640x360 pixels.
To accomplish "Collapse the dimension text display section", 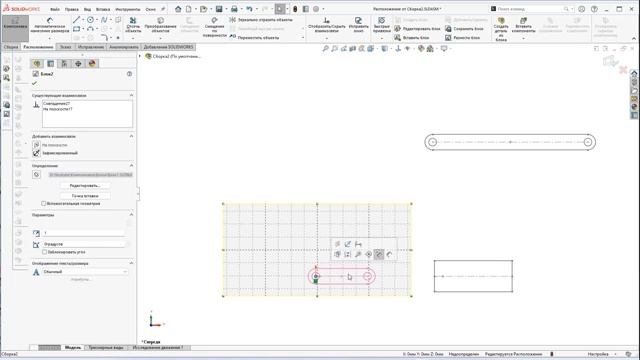I will coord(131,263).
